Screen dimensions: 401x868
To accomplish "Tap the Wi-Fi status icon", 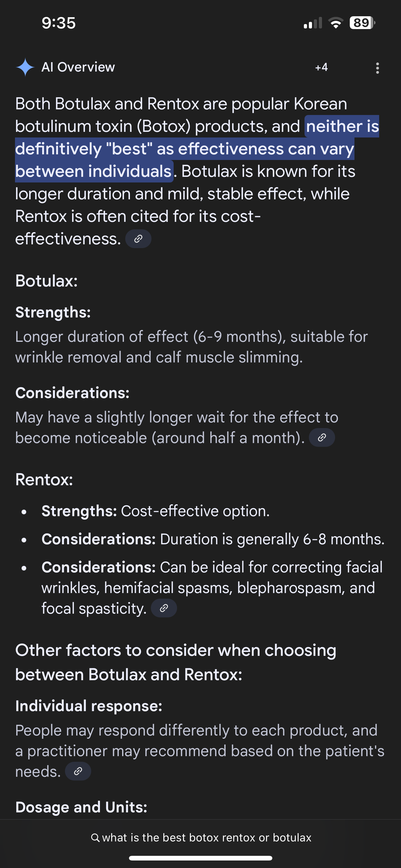I will coord(335,23).
